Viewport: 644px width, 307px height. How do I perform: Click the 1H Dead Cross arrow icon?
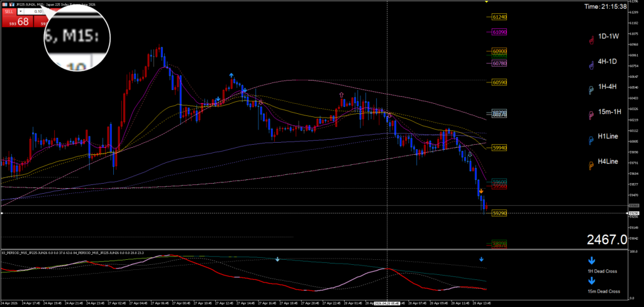[x=591, y=260]
